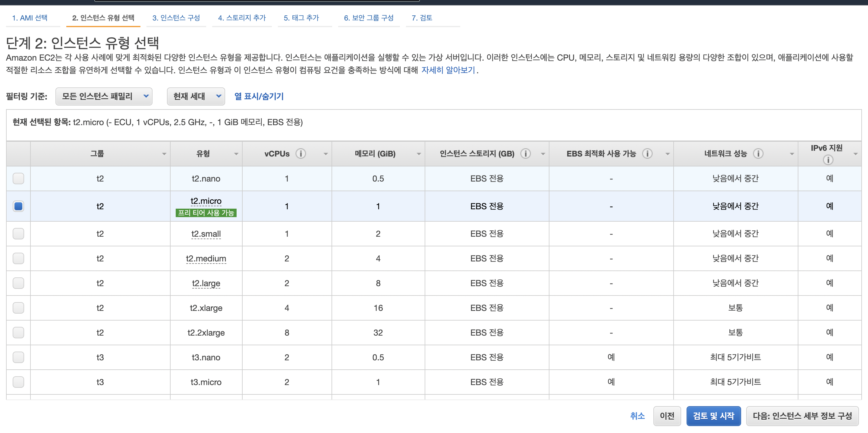Select the t2.nano instance checkbox

(18, 179)
